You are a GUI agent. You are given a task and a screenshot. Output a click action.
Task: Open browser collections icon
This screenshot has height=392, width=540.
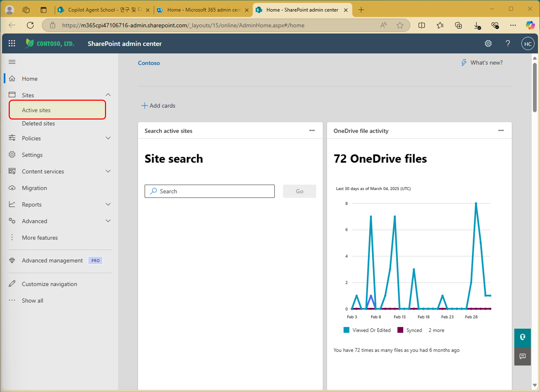[458, 25]
